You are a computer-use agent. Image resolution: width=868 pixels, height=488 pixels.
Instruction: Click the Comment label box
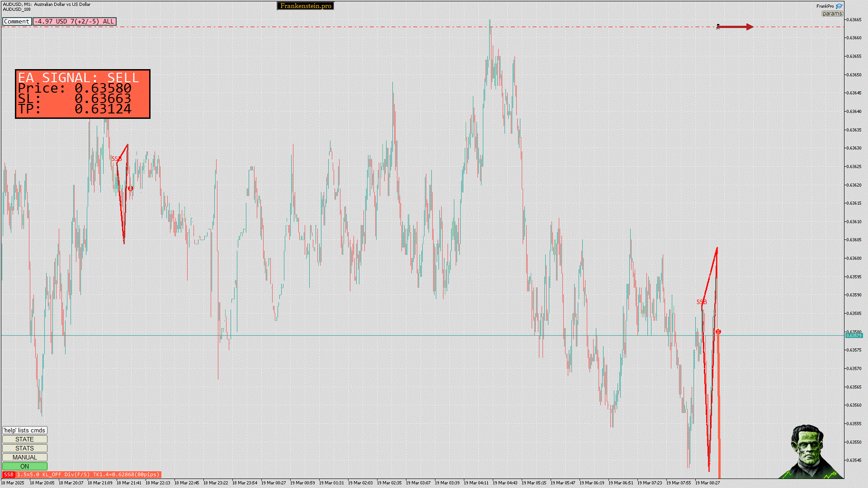click(17, 21)
